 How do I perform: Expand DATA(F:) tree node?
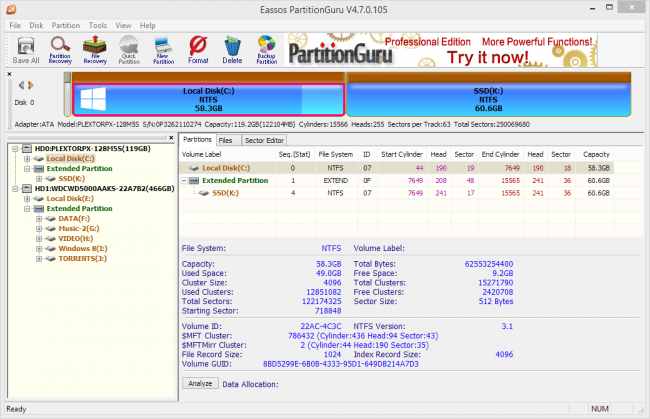(x=39, y=219)
